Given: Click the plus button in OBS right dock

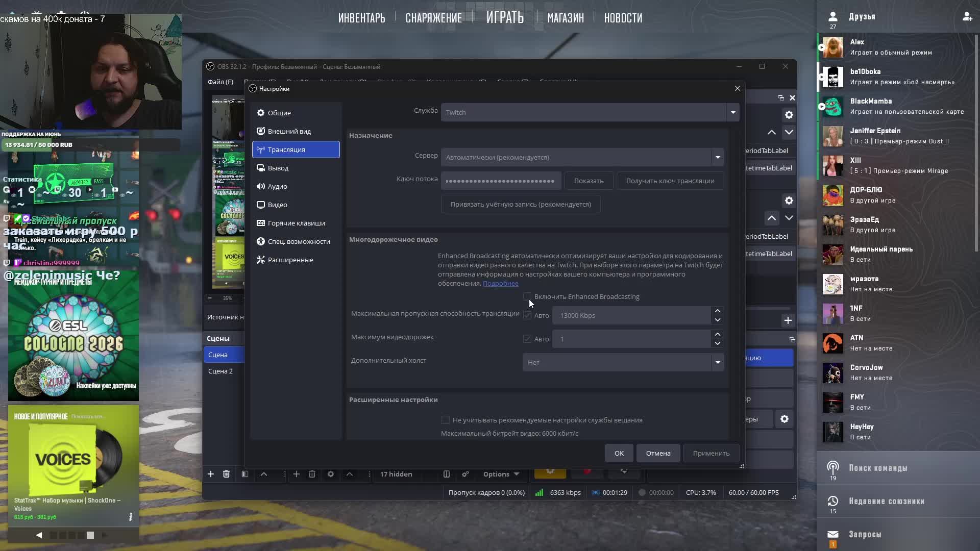Looking at the screenshot, I should point(788,320).
